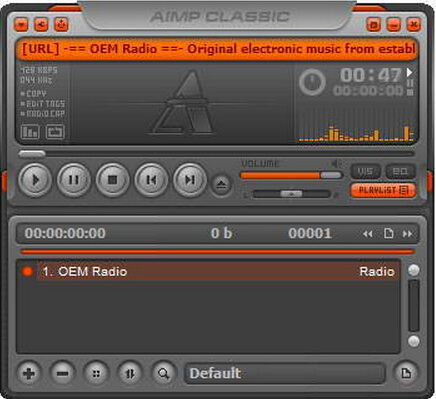
Task: Open the EQ equalizer button
Action: (400, 172)
